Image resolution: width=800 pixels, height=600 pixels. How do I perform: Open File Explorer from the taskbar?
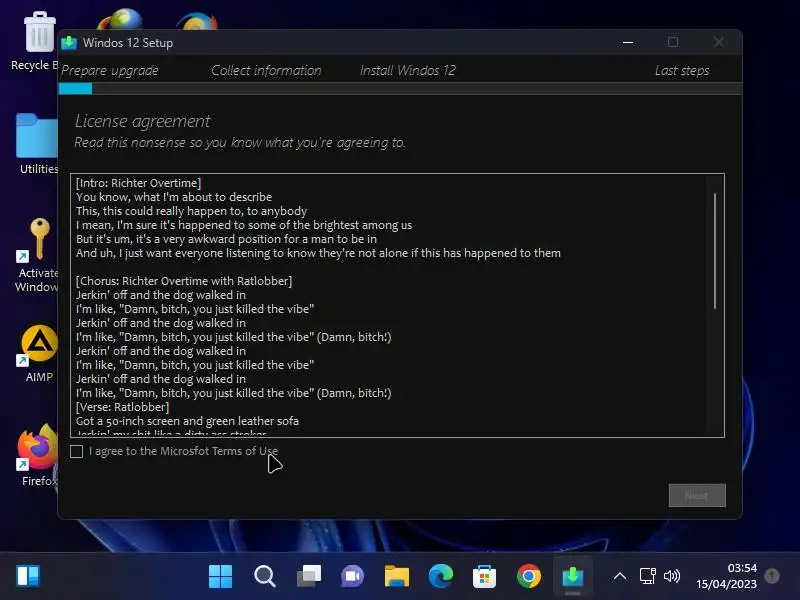[x=396, y=576]
